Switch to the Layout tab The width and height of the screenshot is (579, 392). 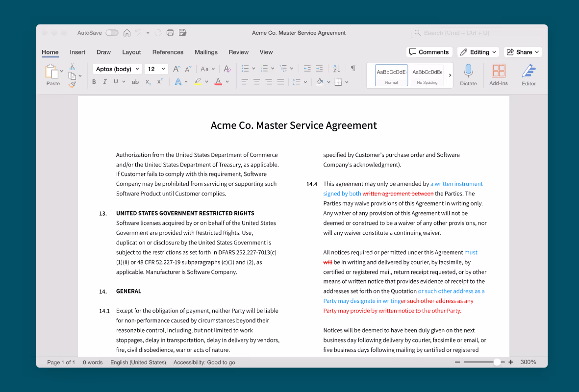(x=131, y=52)
